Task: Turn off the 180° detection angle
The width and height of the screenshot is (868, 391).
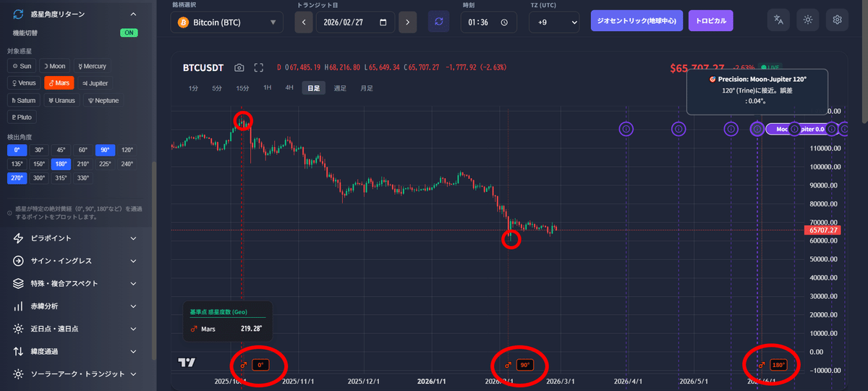Action: (61, 164)
